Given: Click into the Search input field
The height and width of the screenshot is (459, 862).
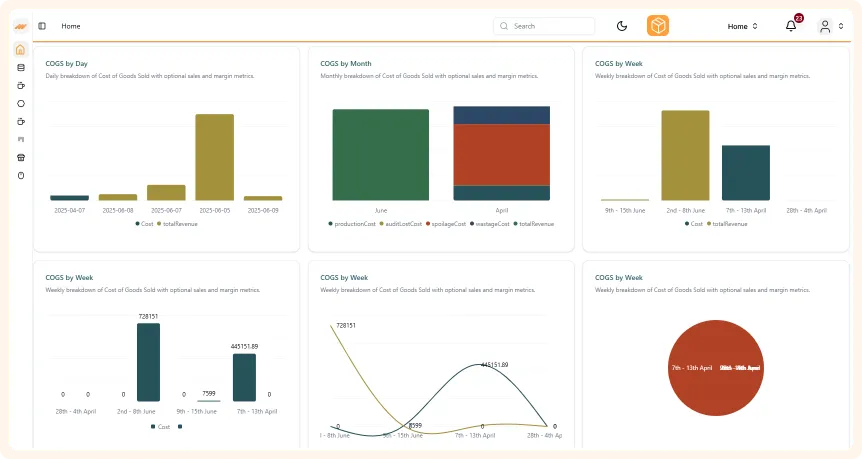Looking at the screenshot, I should pyautogui.click(x=550, y=26).
